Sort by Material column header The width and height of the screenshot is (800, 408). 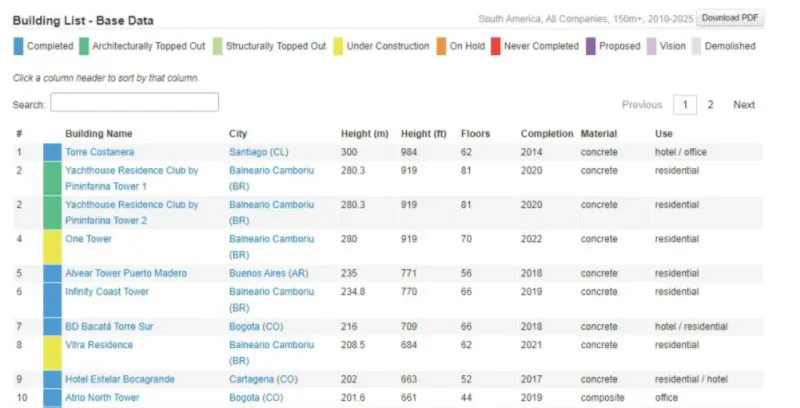pyautogui.click(x=598, y=134)
